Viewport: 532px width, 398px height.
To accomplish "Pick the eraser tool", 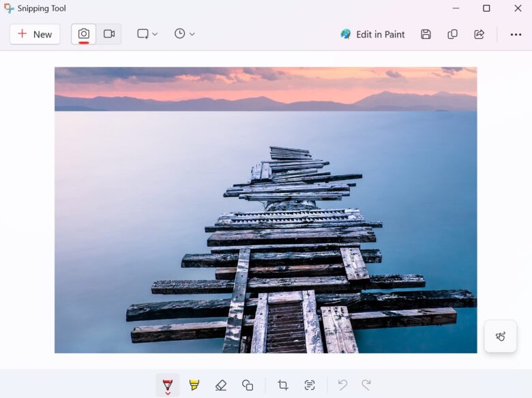I will [220, 385].
